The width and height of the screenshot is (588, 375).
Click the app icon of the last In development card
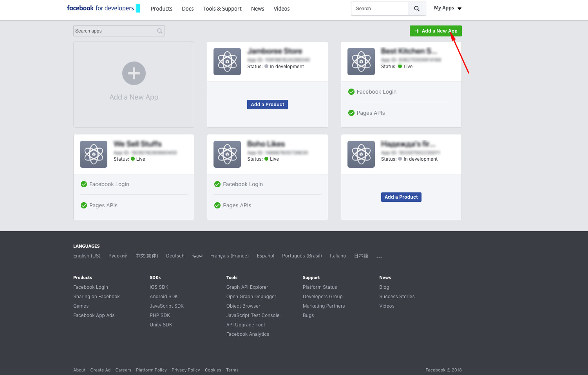361,154
